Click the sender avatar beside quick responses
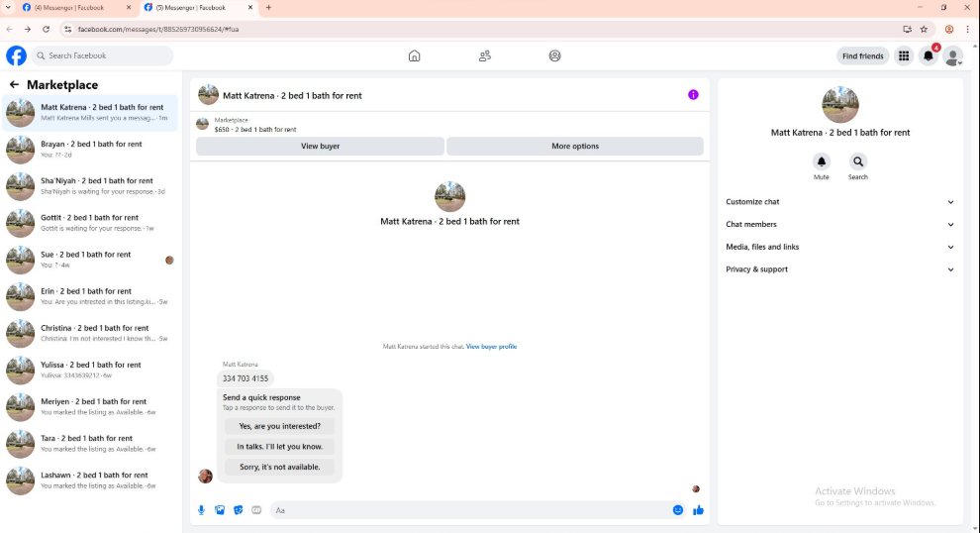The height and width of the screenshot is (533, 980). point(205,477)
